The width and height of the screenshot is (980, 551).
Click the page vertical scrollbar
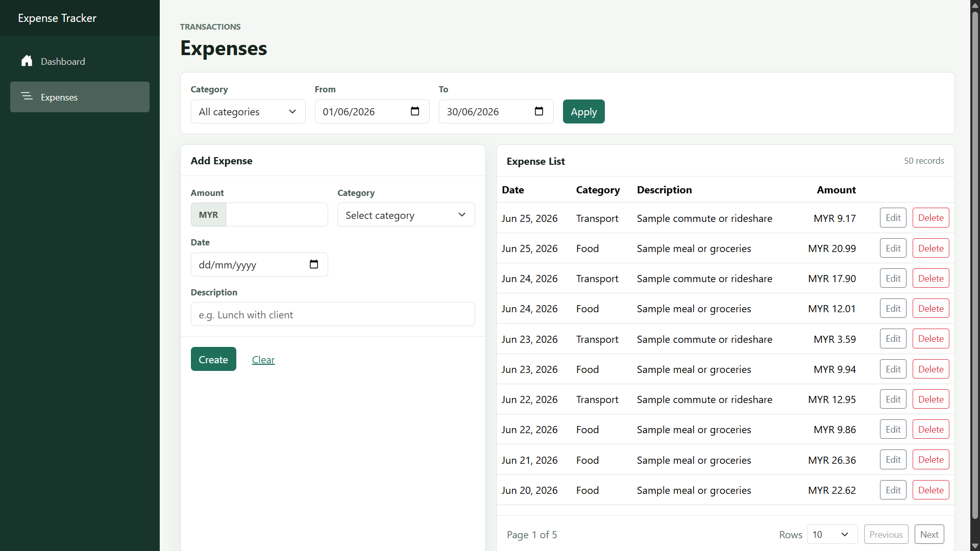tap(975, 265)
